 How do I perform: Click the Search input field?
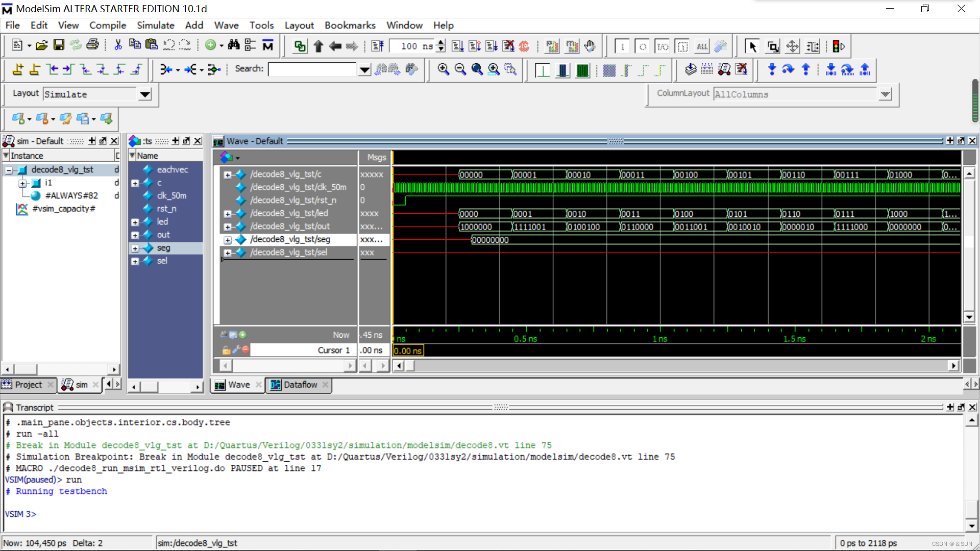pos(312,69)
